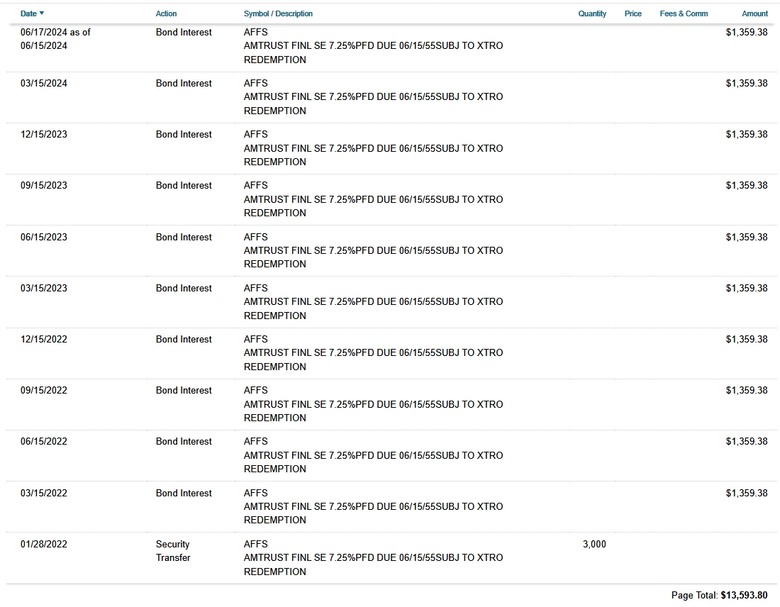Click the Price column header
Image resolution: width=780 pixels, height=607 pixels.
coord(633,13)
